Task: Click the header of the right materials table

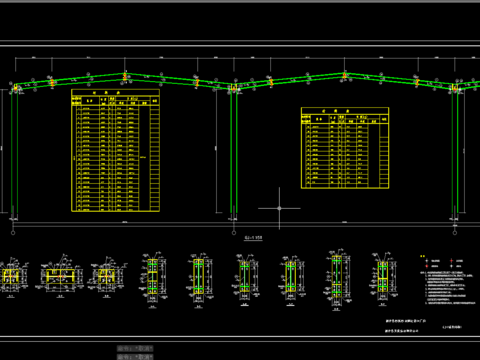Action: pyautogui.click(x=345, y=111)
